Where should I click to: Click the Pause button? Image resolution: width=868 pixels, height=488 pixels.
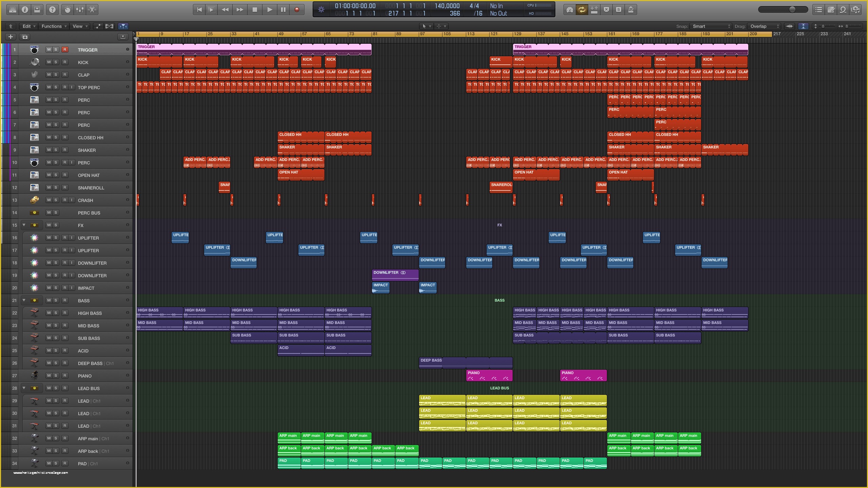283,10
